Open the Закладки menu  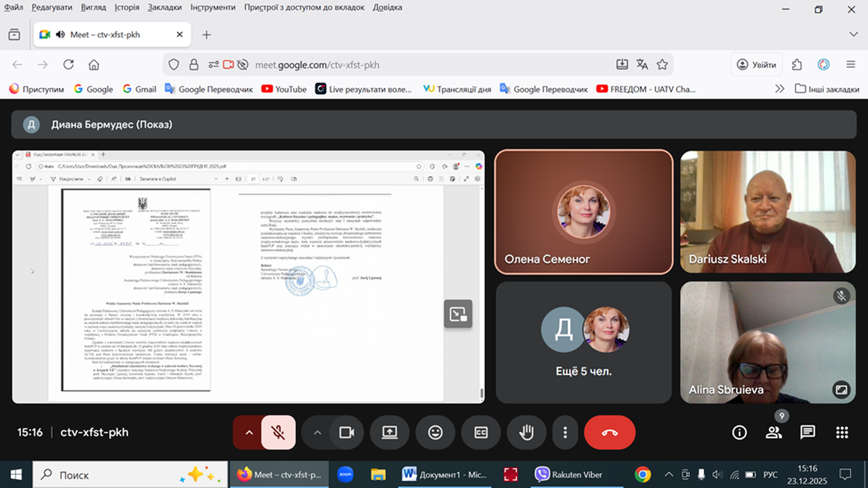[165, 7]
